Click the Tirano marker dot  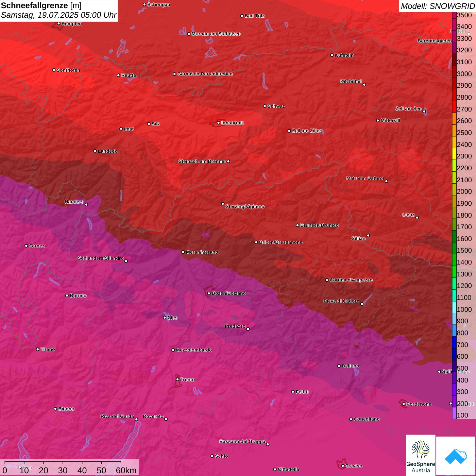pyautogui.click(x=38, y=349)
